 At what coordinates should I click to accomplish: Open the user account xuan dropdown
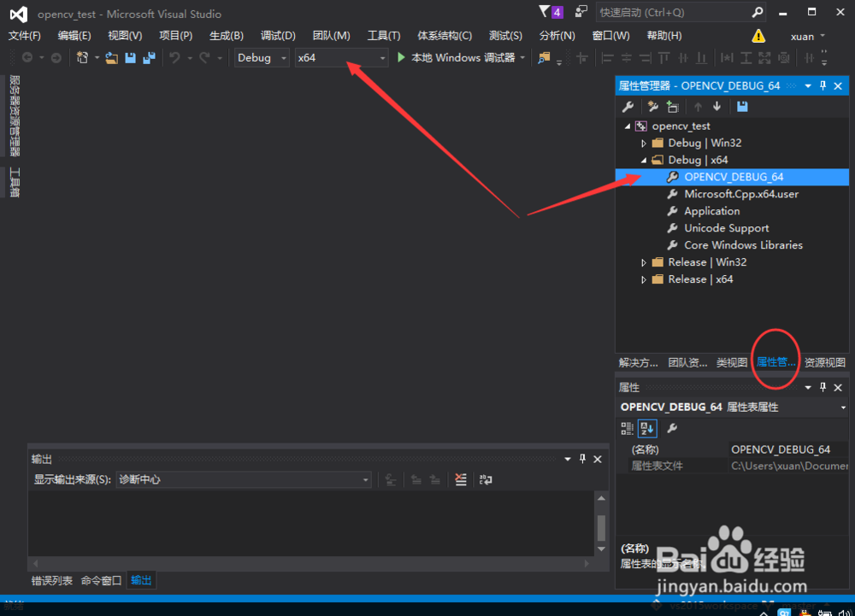808,37
